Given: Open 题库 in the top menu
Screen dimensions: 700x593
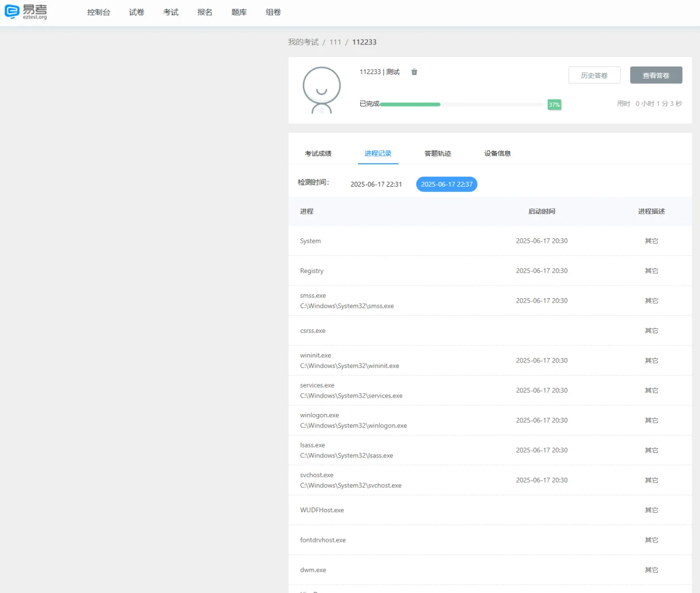Looking at the screenshot, I should point(239,12).
